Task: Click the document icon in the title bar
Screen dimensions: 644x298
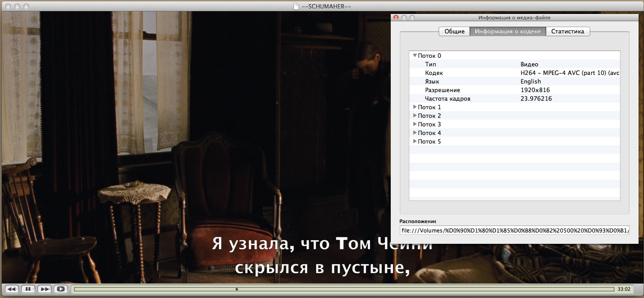Action: (296, 6)
